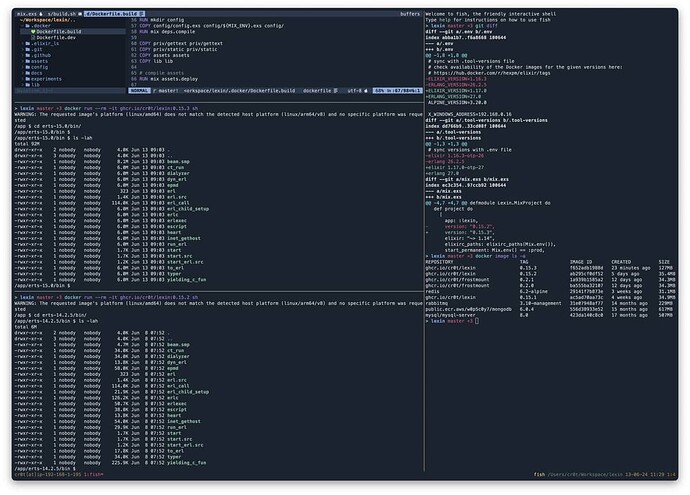
Task: Click the buffers label in the tabline
Action: [x=410, y=14]
